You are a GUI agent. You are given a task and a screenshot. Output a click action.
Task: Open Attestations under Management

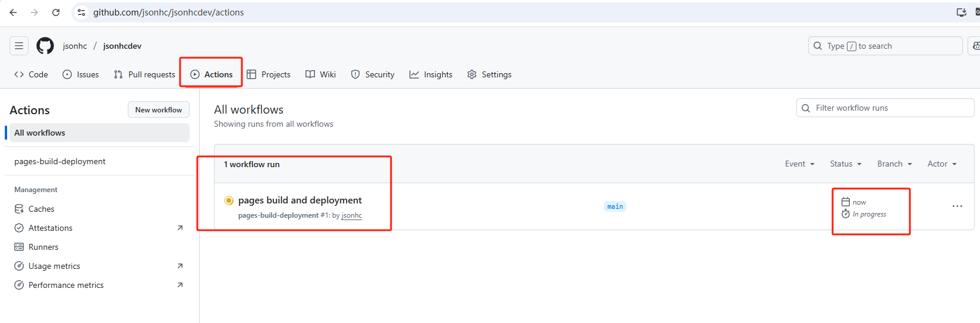pos(51,228)
